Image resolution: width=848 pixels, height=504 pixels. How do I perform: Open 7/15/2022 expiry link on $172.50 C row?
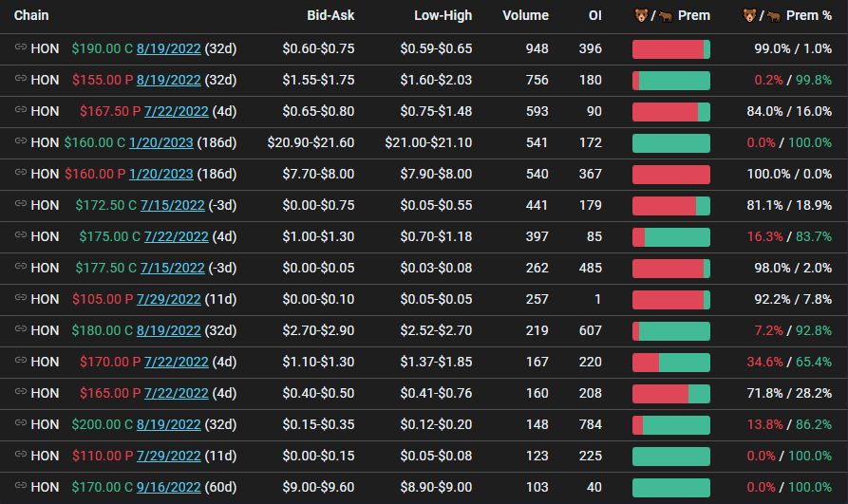click(173, 206)
